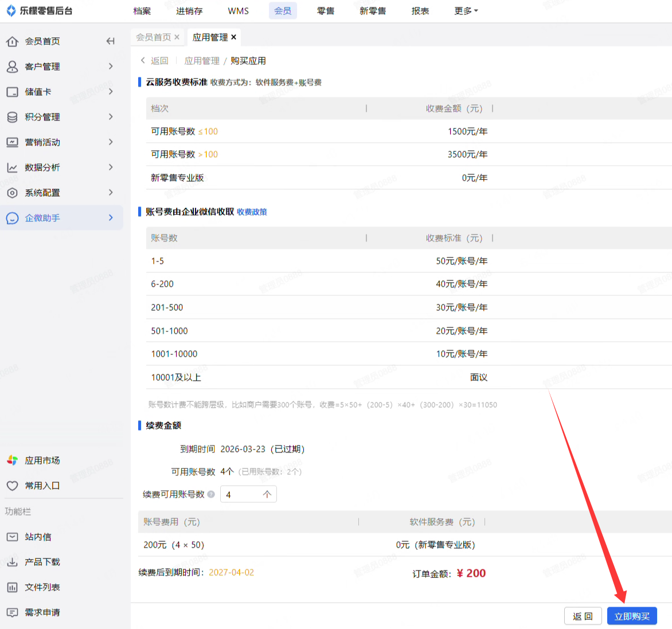Image resolution: width=672 pixels, height=629 pixels.
Task: Open 站内信 in the sidebar
Action: (38, 537)
